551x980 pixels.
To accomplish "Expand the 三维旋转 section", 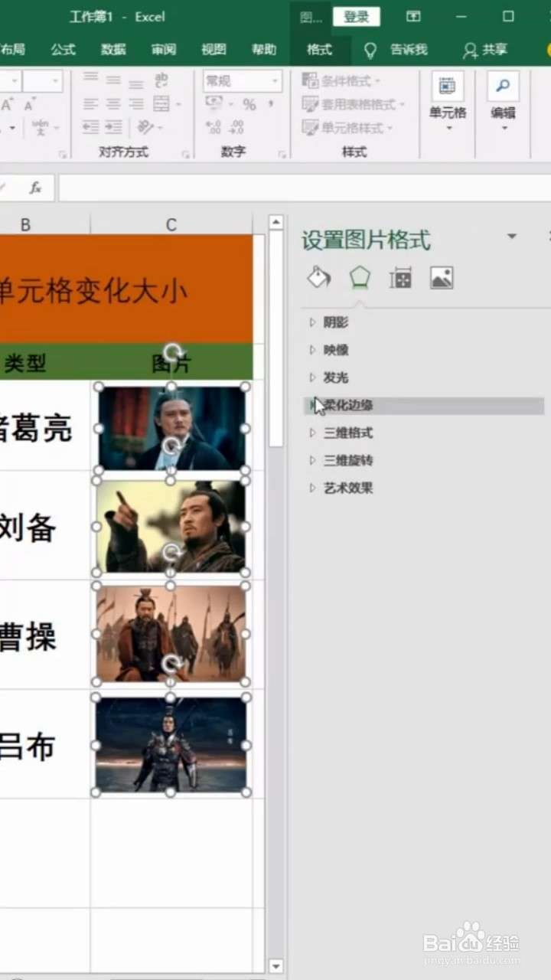I will pyautogui.click(x=347, y=460).
